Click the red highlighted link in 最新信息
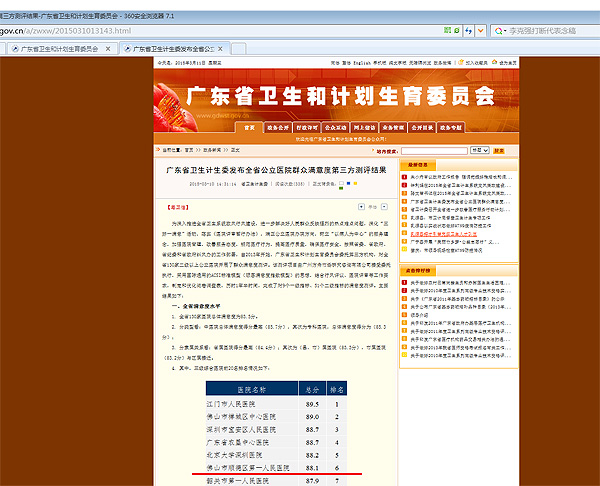This screenshot has width=600, height=486. pos(445,234)
